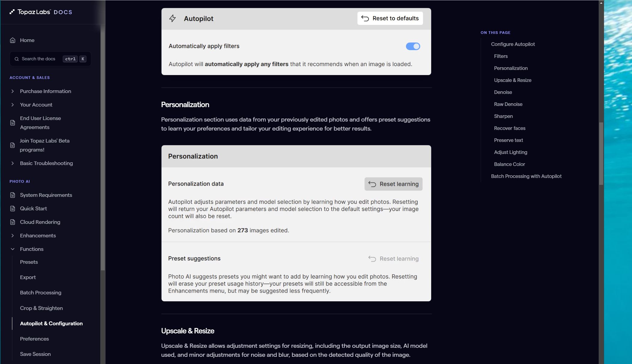Click the Topaz Labs logo icon
This screenshot has height=364, width=632.
pyautogui.click(x=12, y=12)
